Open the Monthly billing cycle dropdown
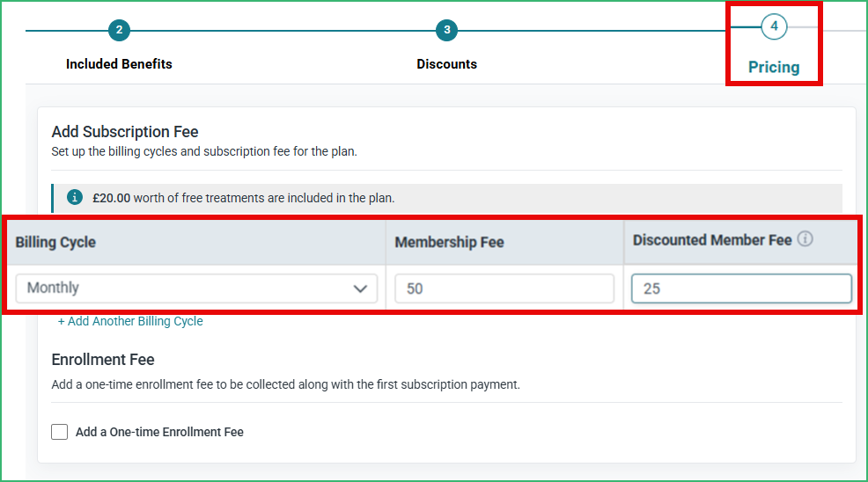This screenshot has height=482, width=868. (x=196, y=288)
